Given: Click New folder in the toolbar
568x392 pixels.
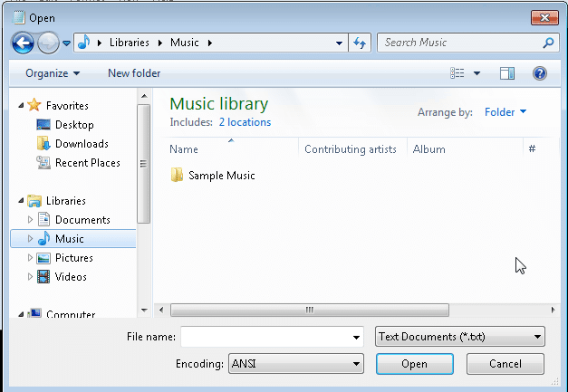Looking at the screenshot, I should (133, 73).
